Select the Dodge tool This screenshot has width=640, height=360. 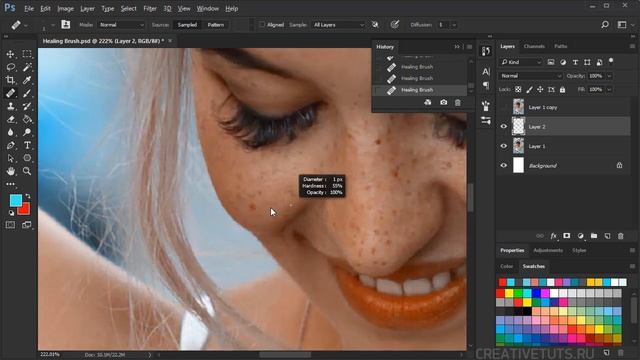[x=27, y=132]
